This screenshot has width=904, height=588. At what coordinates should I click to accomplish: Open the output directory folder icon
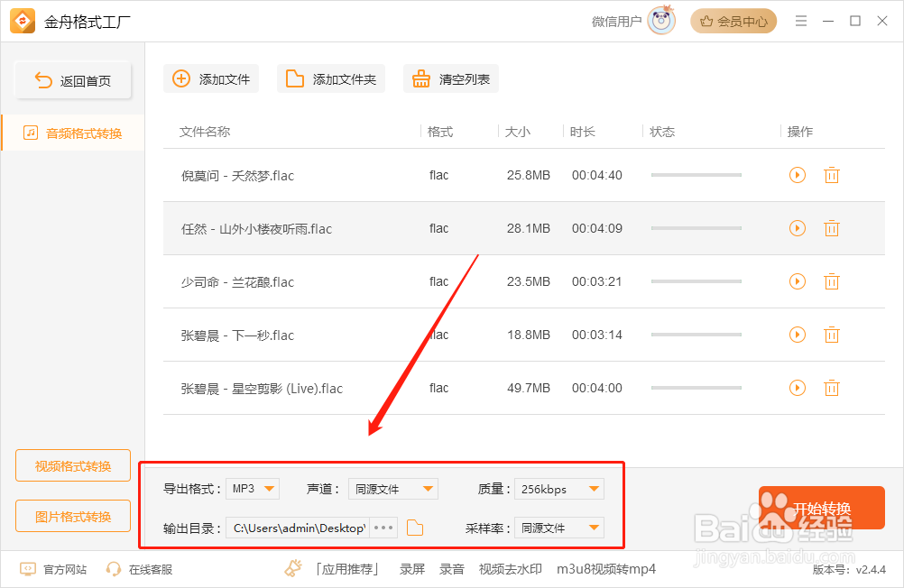(x=414, y=528)
